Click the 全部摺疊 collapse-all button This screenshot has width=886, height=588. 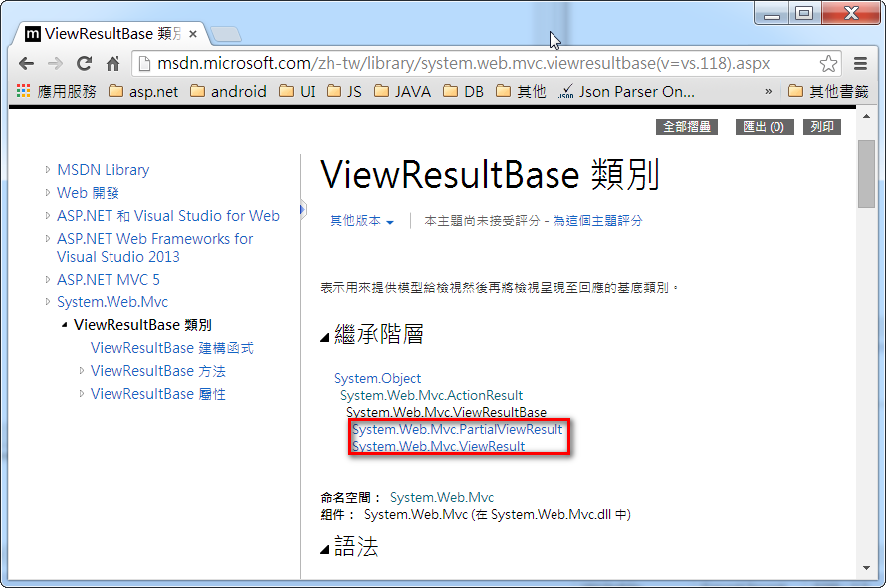687,127
